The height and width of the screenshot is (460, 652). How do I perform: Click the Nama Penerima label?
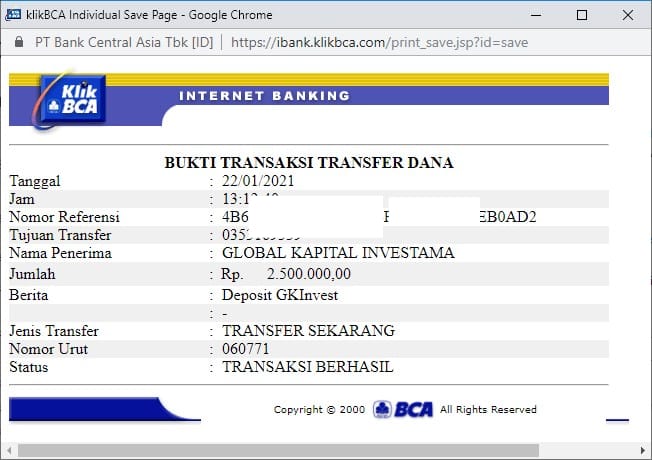pos(60,253)
